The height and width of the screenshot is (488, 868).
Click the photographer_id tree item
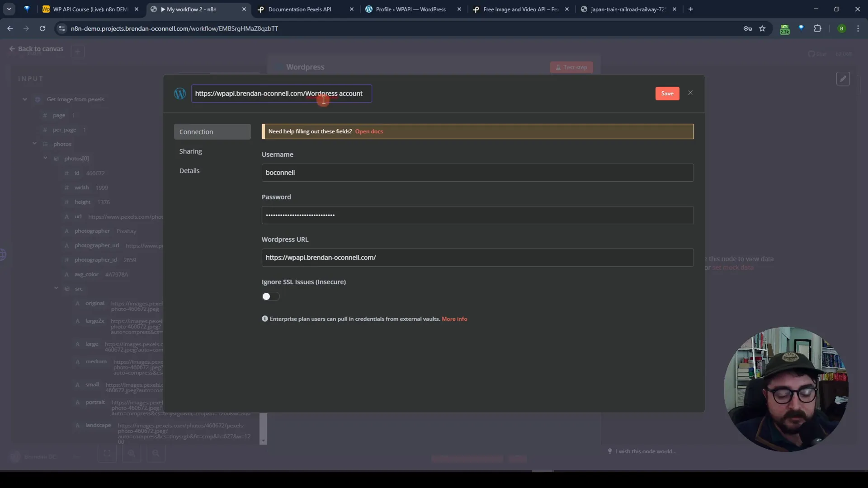coord(96,259)
